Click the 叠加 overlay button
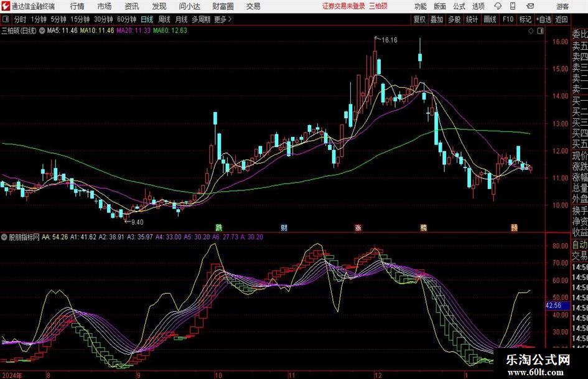 pos(437,19)
